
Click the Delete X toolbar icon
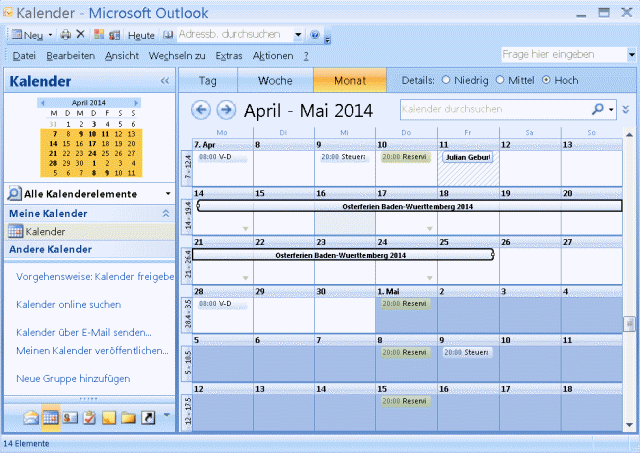pos(80,34)
